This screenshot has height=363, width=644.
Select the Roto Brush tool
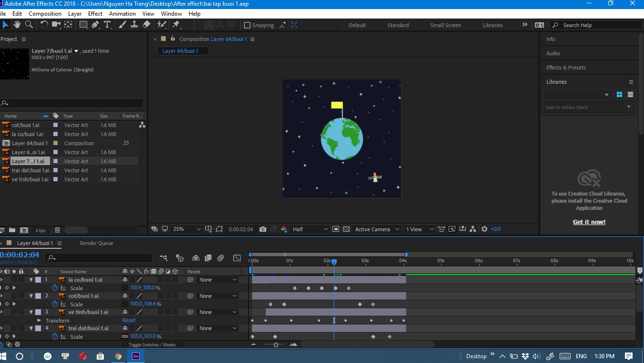tap(161, 25)
